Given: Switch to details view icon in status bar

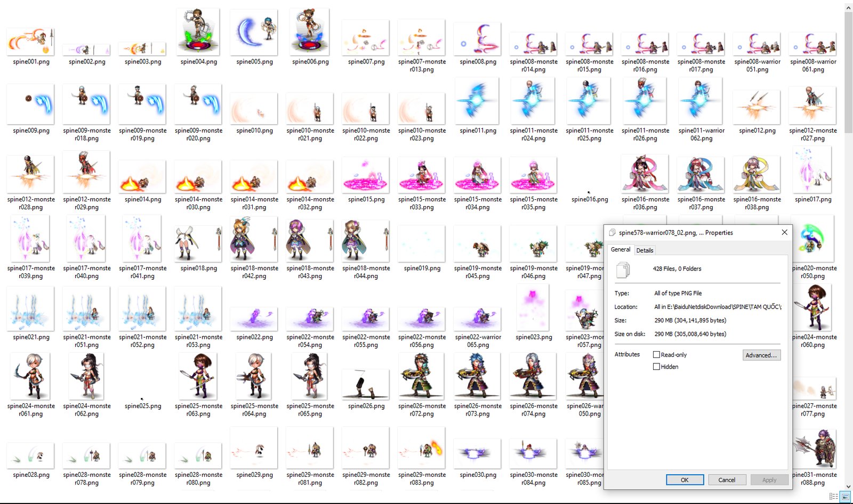Looking at the screenshot, I should pyautogui.click(x=833, y=497).
